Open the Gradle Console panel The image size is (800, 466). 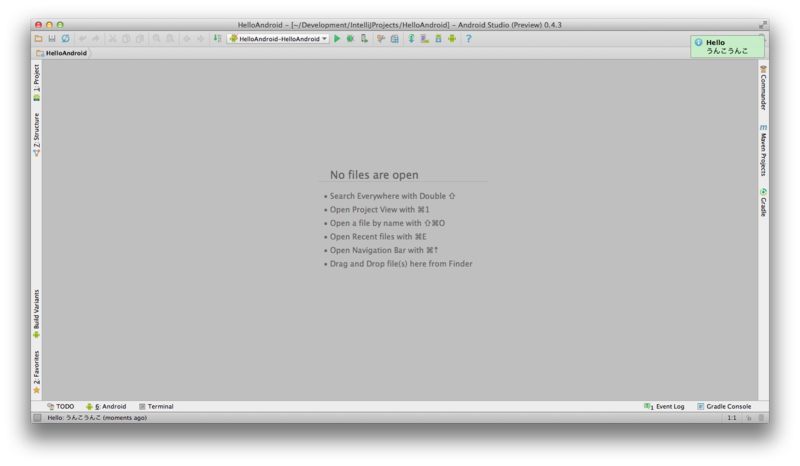[x=724, y=406]
